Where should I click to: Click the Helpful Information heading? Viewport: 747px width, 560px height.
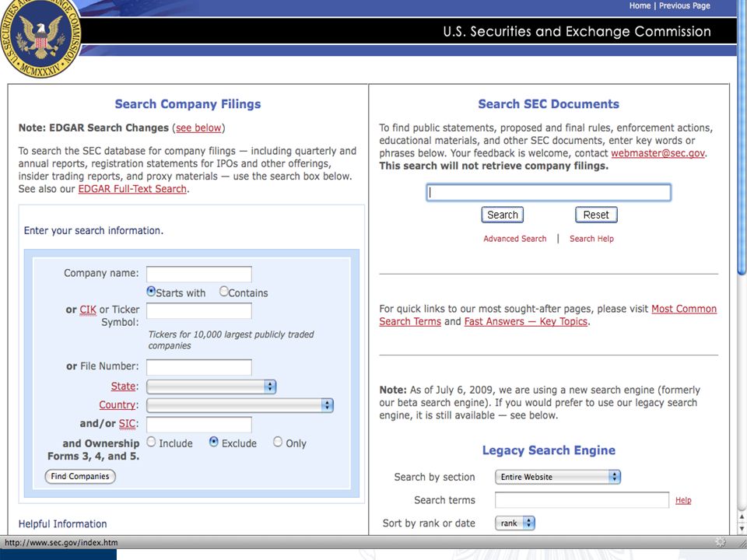coord(63,523)
